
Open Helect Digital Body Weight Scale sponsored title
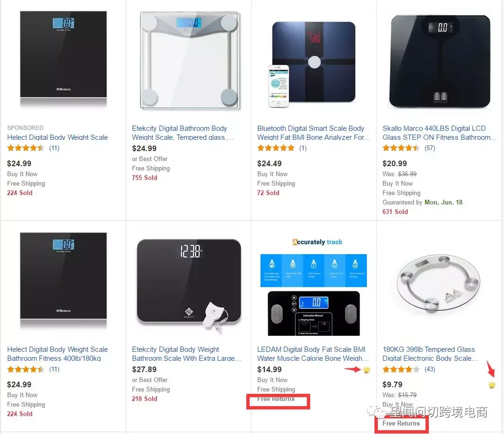[58, 137]
